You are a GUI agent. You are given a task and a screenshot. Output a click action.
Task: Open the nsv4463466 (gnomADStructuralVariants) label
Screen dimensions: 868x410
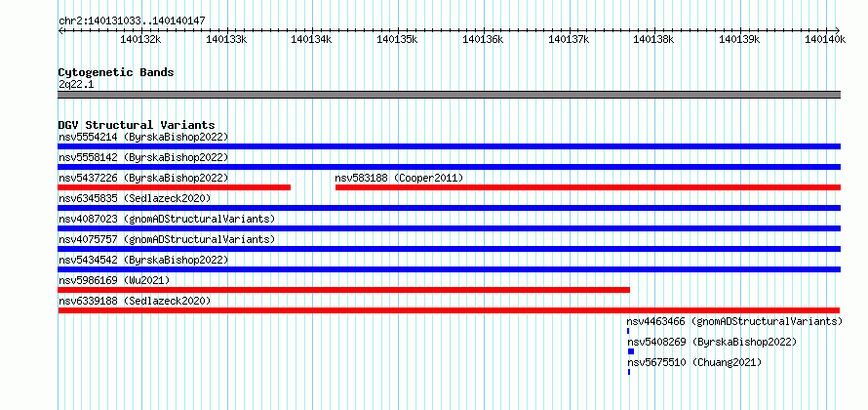tap(734, 321)
